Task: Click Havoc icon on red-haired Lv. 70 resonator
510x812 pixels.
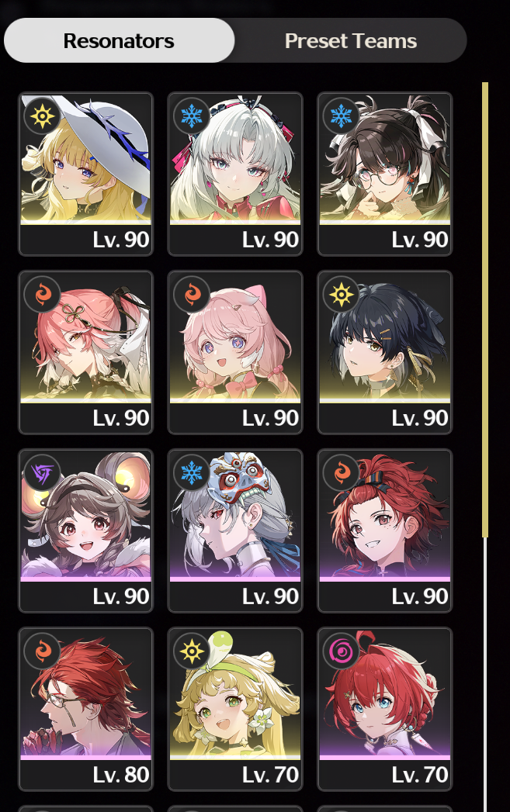Action: point(341,651)
